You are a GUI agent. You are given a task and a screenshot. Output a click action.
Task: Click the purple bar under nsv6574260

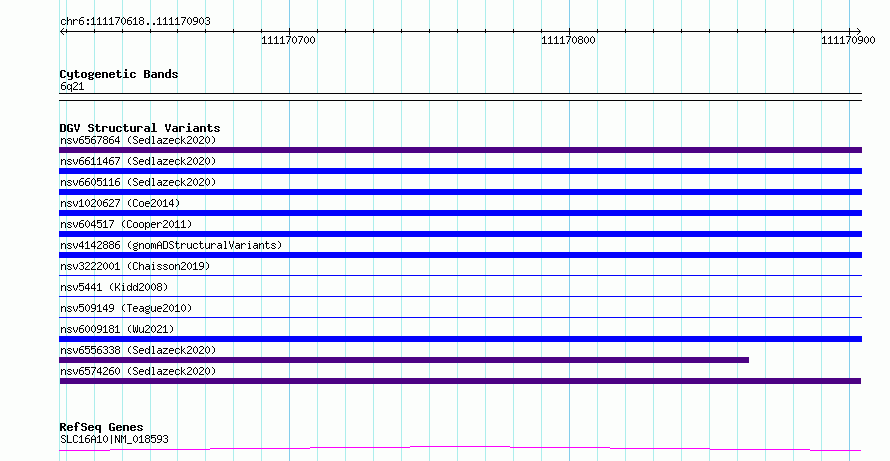point(460,381)
